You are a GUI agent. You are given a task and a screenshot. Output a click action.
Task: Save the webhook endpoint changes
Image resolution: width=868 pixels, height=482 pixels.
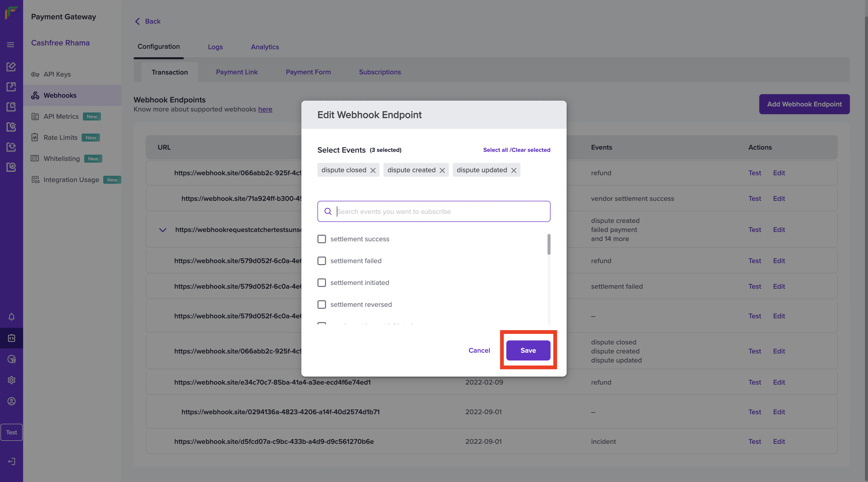[528, 350]
